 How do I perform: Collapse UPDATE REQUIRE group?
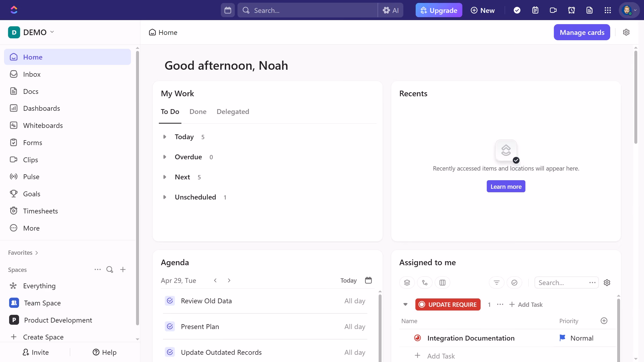pos(405,304)
